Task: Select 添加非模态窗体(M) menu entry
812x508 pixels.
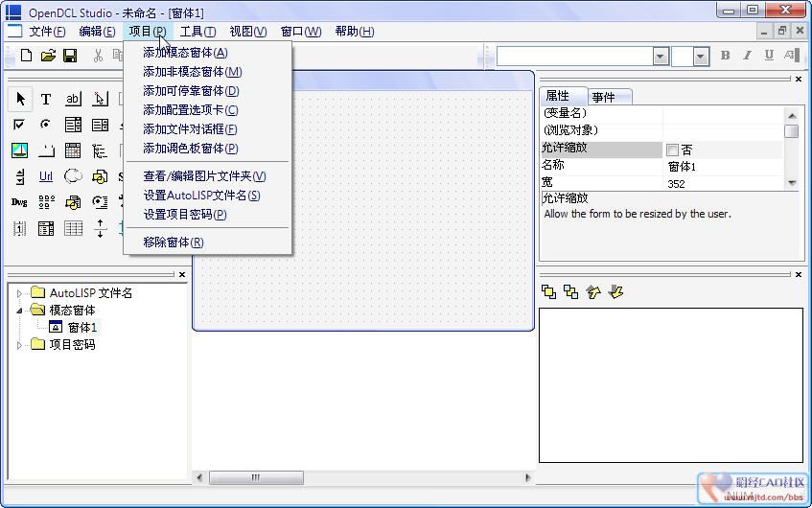Action: coord(207,72)
